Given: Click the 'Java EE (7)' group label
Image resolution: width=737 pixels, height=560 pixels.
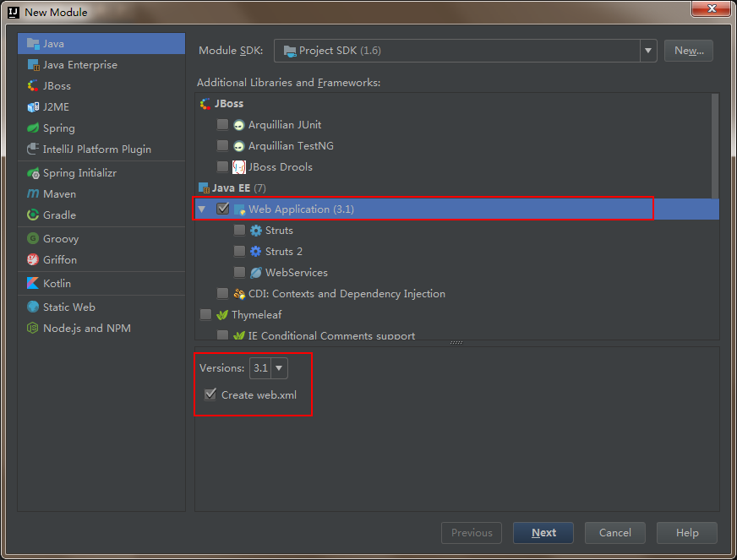Looking at the screenshot, I should click(239, 188).
